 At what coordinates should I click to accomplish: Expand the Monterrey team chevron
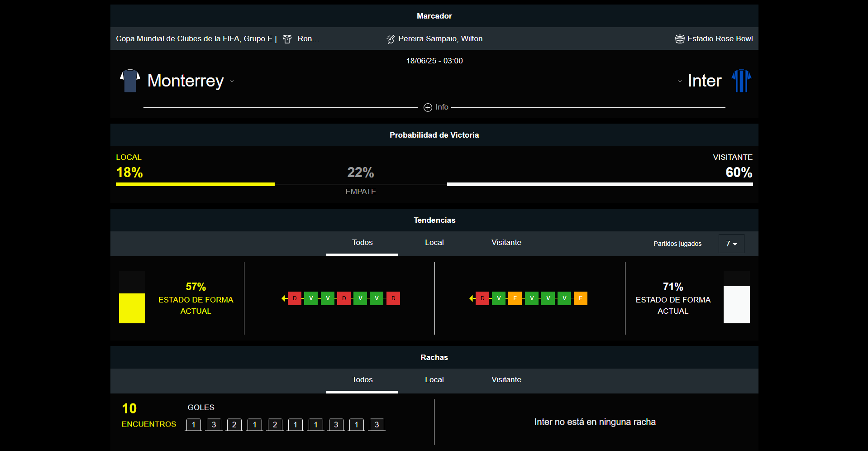(x=232, y=82)
